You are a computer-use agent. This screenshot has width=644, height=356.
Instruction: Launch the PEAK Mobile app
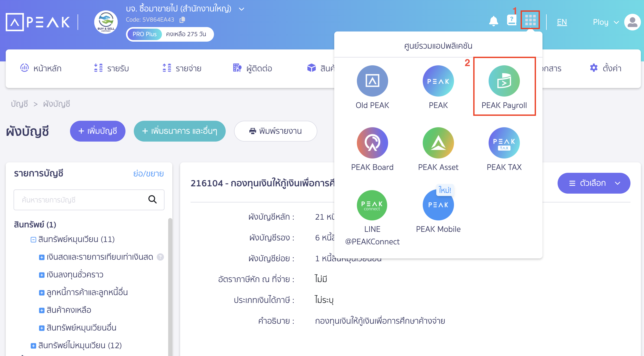click(438, 211)
